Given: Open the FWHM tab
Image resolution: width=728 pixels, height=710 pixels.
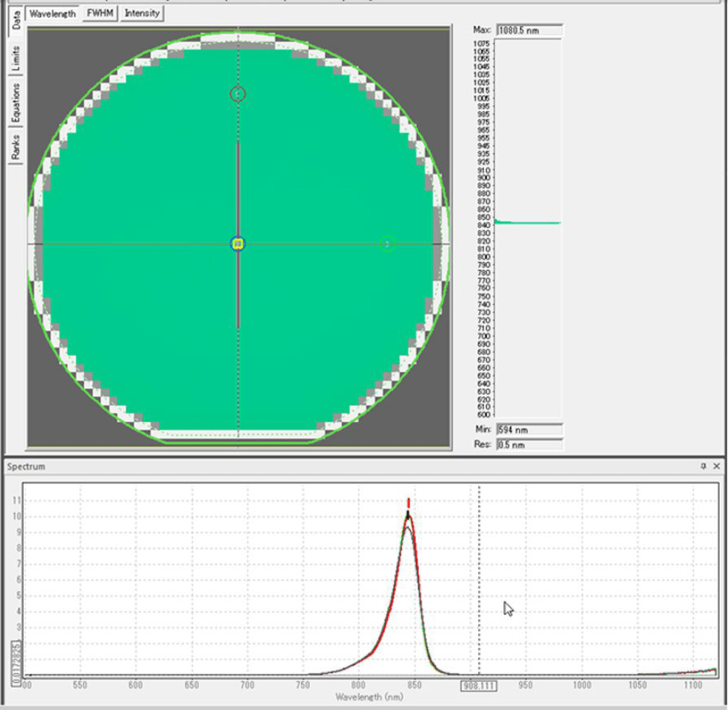Looking at the screenshot, I should click(x=100, y=13).
